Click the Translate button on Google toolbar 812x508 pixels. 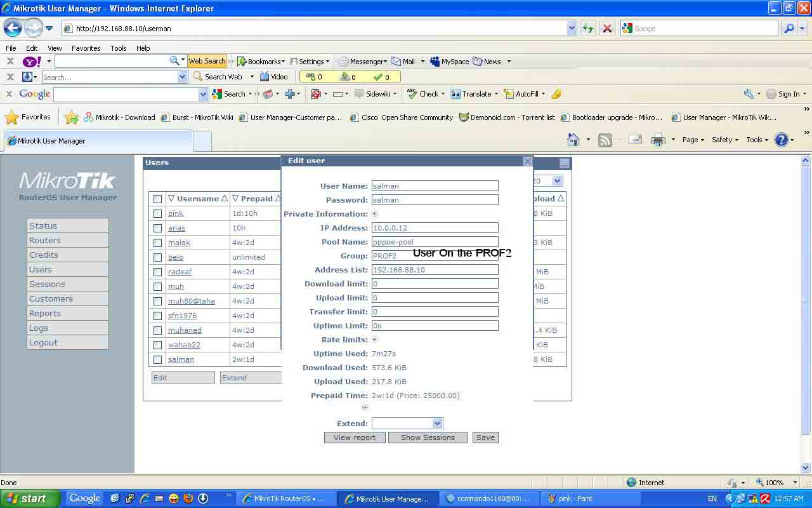pos(474,94)
